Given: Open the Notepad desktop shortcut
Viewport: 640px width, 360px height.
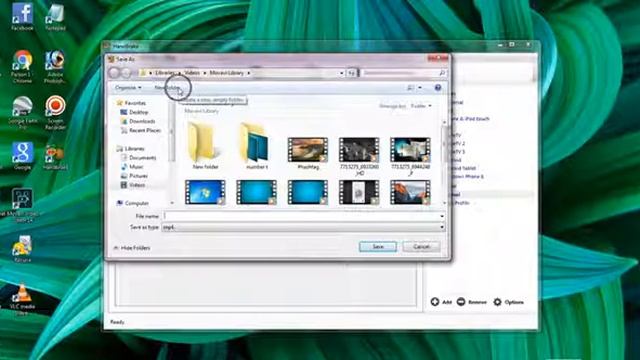Looking at the screenshot, I should click(x=55, y=17).
